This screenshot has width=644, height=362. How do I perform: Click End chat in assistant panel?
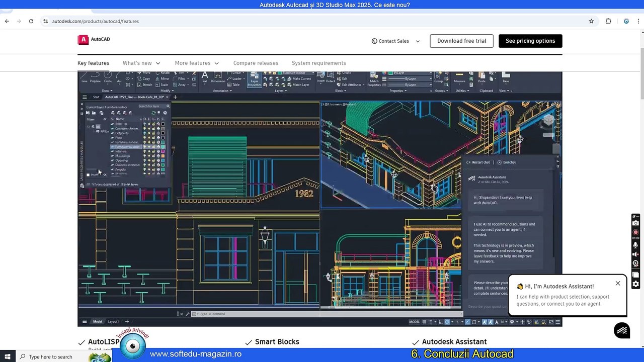click(x=507, y=162)
